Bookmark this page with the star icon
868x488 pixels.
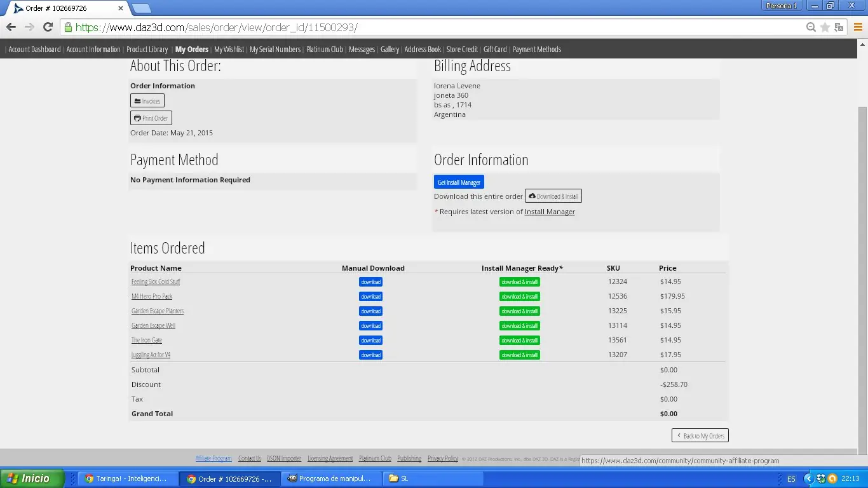(825, 27)
